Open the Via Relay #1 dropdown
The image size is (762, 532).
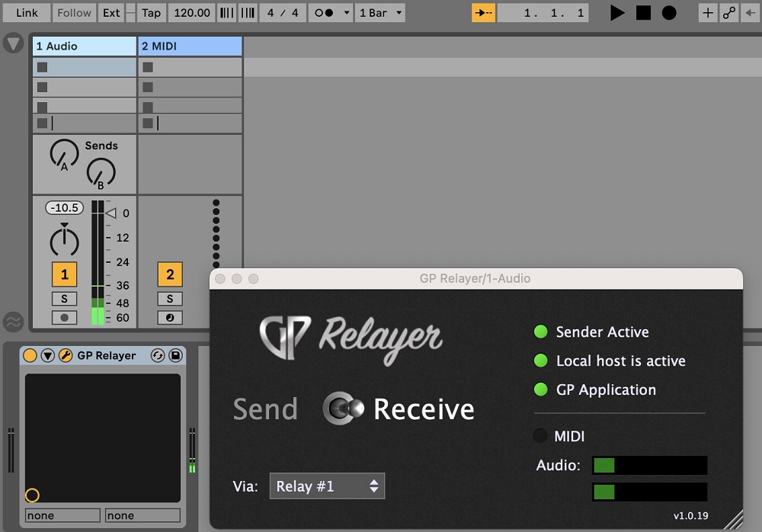(327, 486)
